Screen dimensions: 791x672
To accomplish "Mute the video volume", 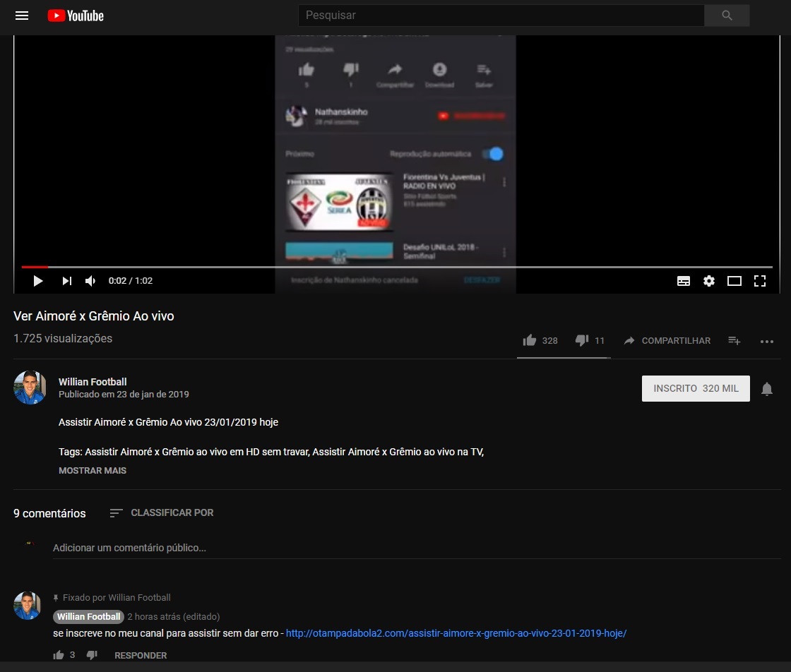I will [90, 280].
